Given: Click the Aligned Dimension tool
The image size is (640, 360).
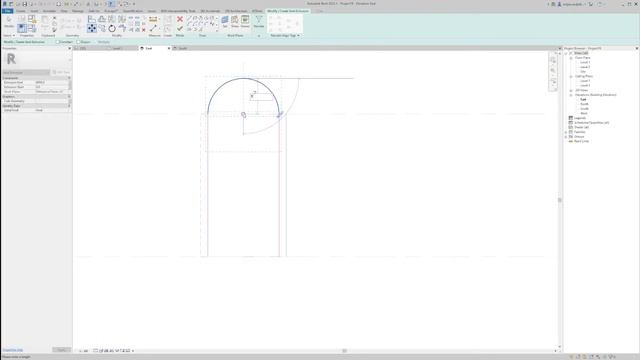Looking at the screenshot, I should click(153, 28).
